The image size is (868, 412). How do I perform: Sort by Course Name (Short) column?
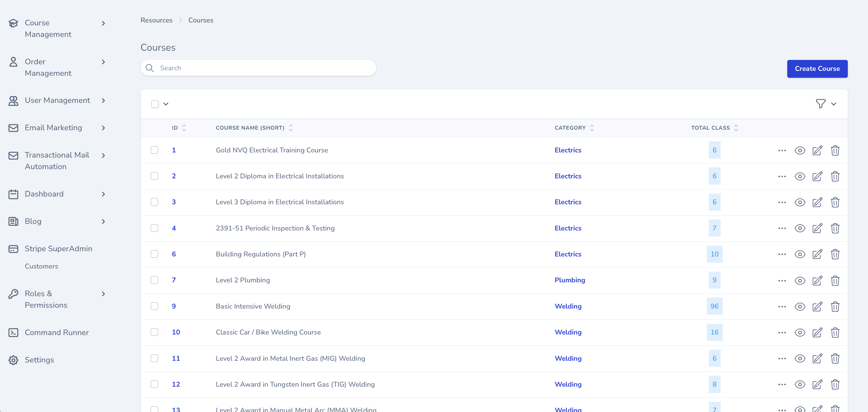click(254, 128)
